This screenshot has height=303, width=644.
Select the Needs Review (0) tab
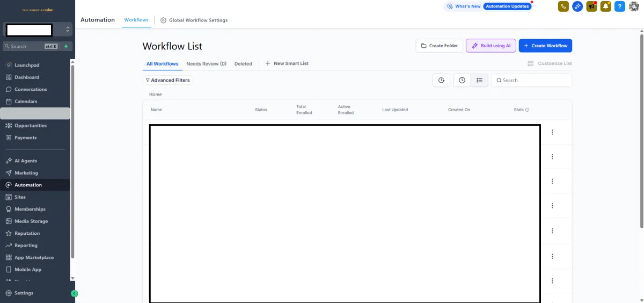pos(207,63)
